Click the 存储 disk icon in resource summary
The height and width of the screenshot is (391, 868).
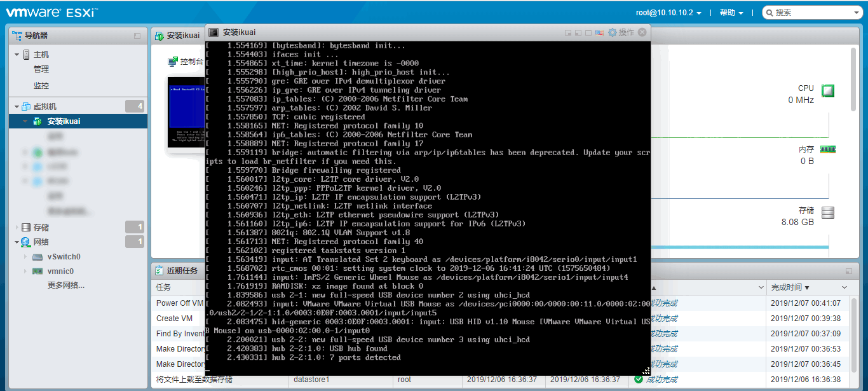click(x=827, y=212)
